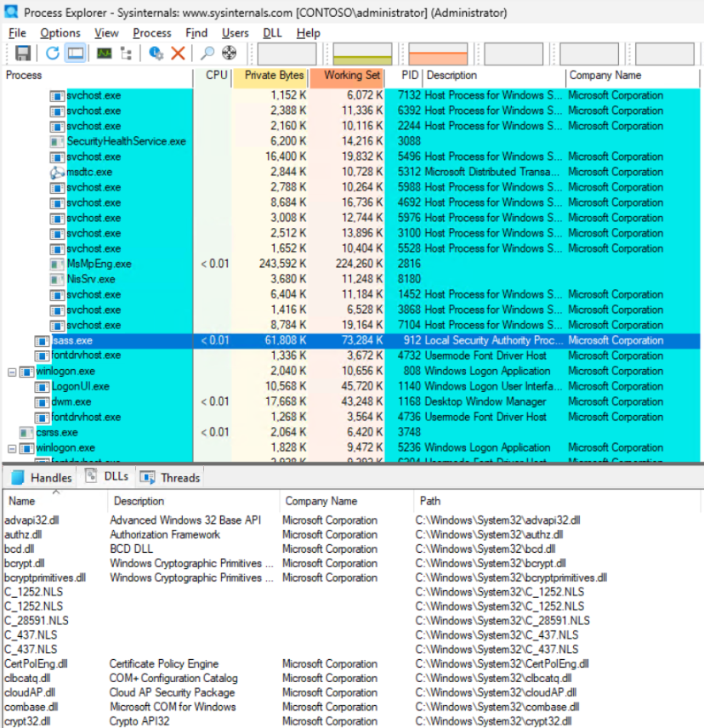Toggle the process tree view icon
Viewport: 704px width, 728px height.
click(x=126, y=53)
